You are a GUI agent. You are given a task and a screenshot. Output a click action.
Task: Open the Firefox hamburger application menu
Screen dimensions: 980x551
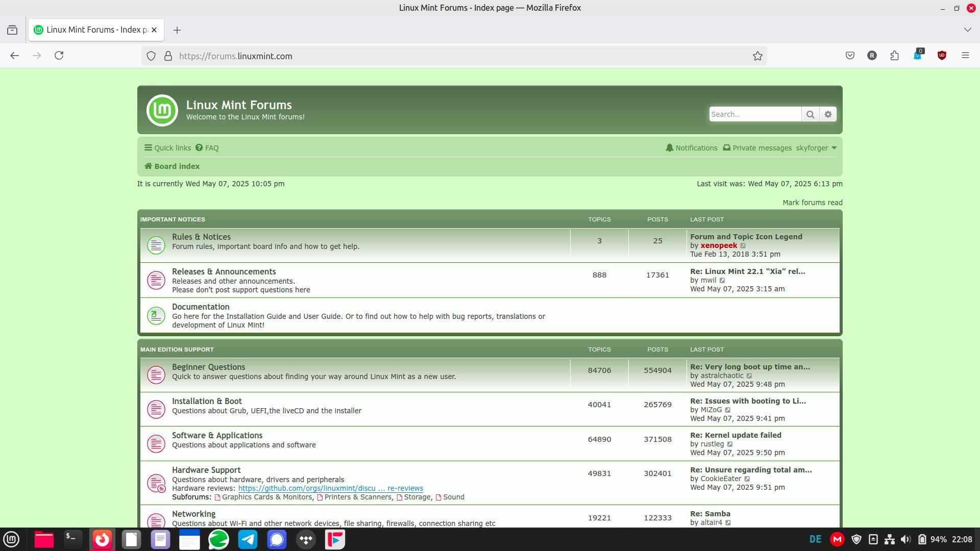tap(965, 56)
